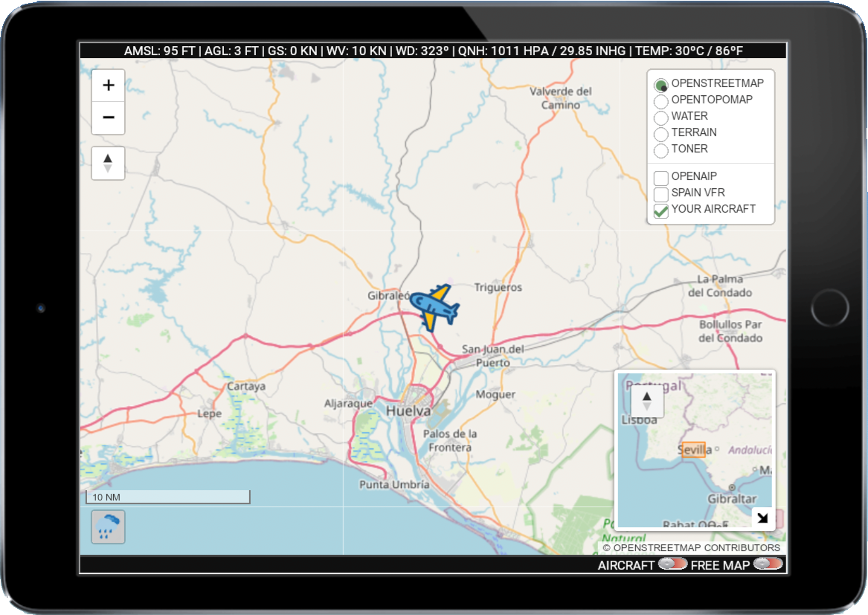Toggle the Aircraft switch

pyautogui.click(x=672, y=564)
